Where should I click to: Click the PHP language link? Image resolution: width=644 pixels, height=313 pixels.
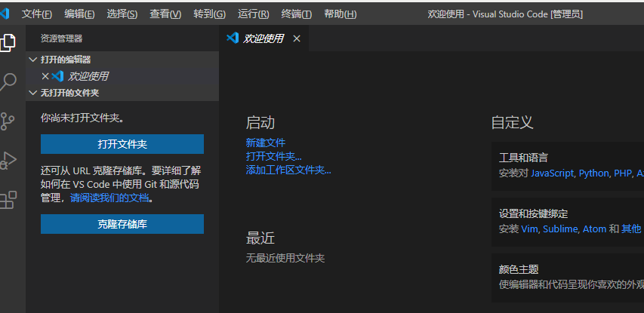(623, 173)
